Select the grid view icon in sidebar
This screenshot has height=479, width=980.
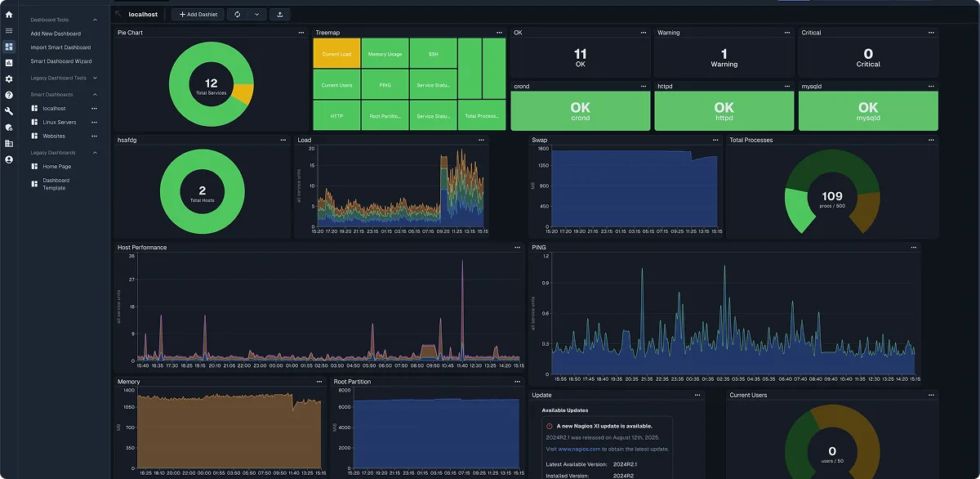coord(8,29)
